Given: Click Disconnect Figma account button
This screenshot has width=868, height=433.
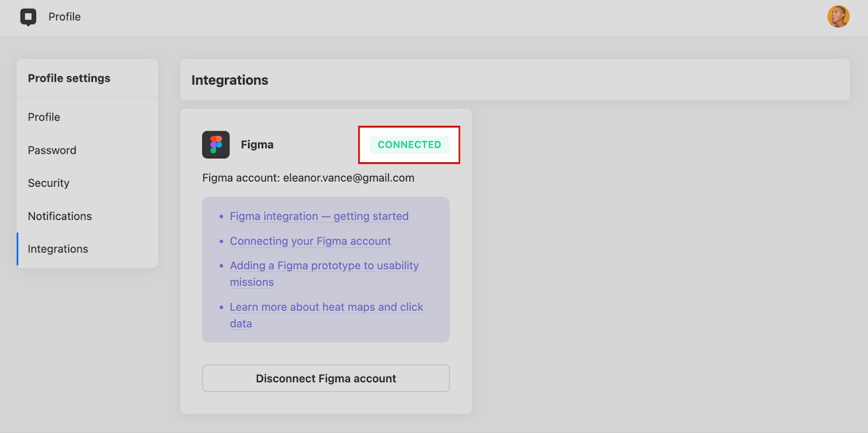Looking at the screenshot, I should [326, 378].
